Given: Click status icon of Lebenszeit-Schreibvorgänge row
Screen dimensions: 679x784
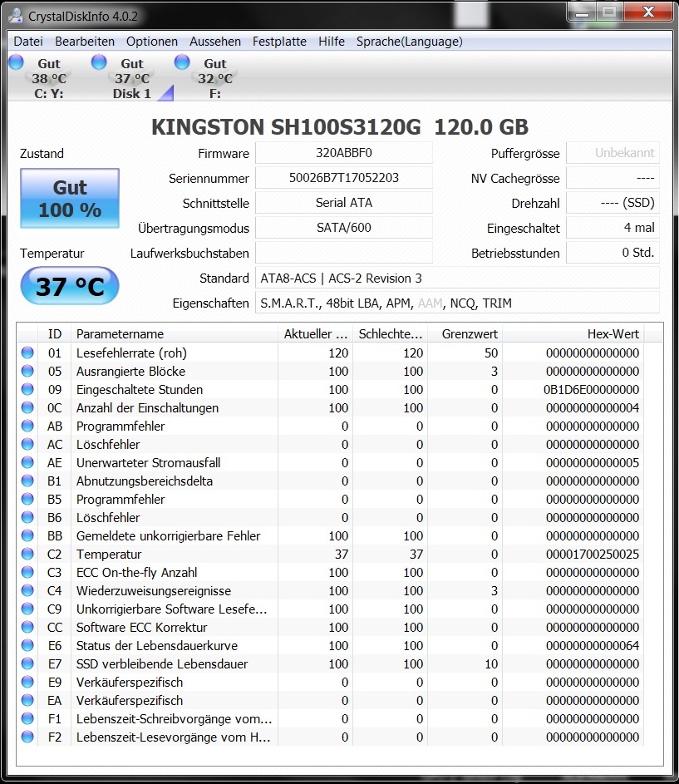Looking at the screenshot, I should coord(27,718).
